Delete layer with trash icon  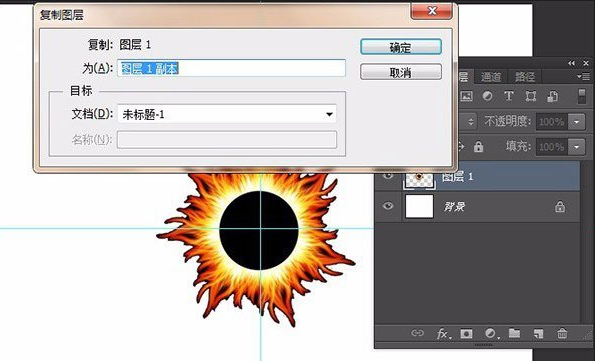[562, 334]
